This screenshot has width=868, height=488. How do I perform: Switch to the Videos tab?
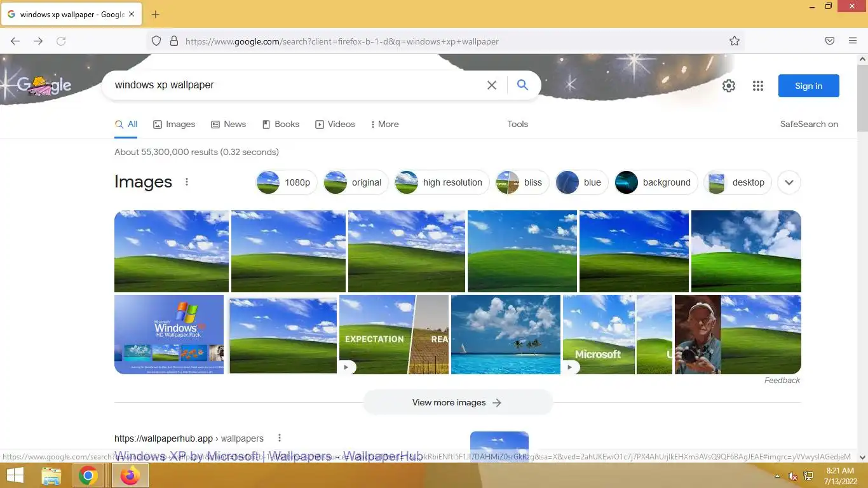pyautogui.click(x=335, y=125)
